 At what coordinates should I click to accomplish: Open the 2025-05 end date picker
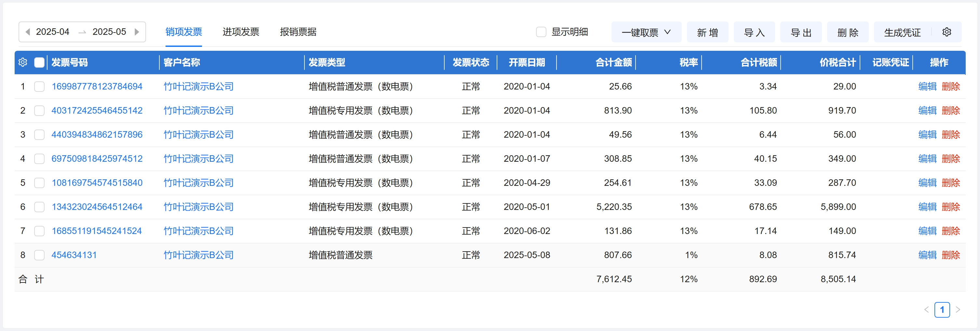[109, 32]
